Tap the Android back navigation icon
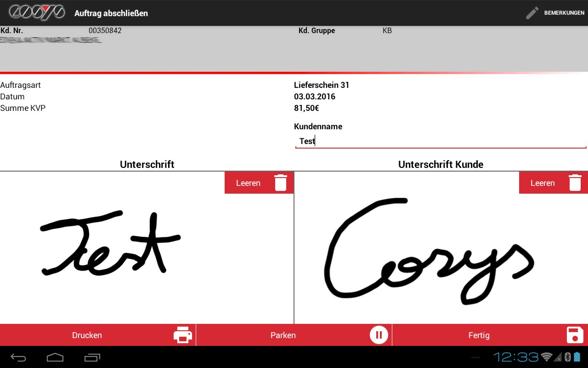The height and width of the screenshot is (368, 588). pyautogui.click(x=19, y=357)
